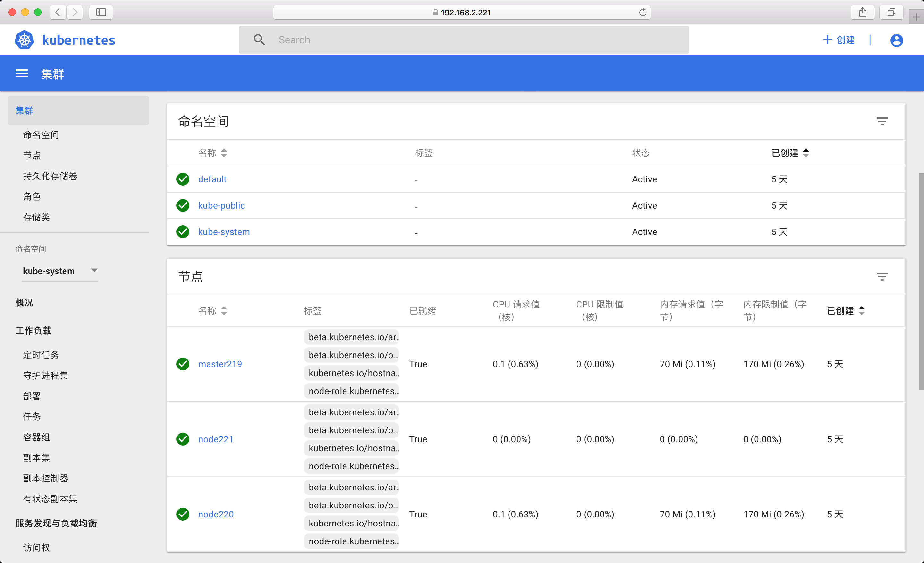Click the browser share icon
Viewport: 924px width, 563px height.
tap(862, 13)
